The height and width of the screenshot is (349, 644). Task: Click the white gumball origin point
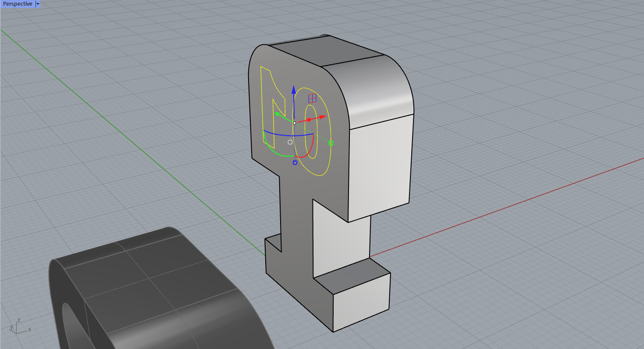click(x=294, y=123)
